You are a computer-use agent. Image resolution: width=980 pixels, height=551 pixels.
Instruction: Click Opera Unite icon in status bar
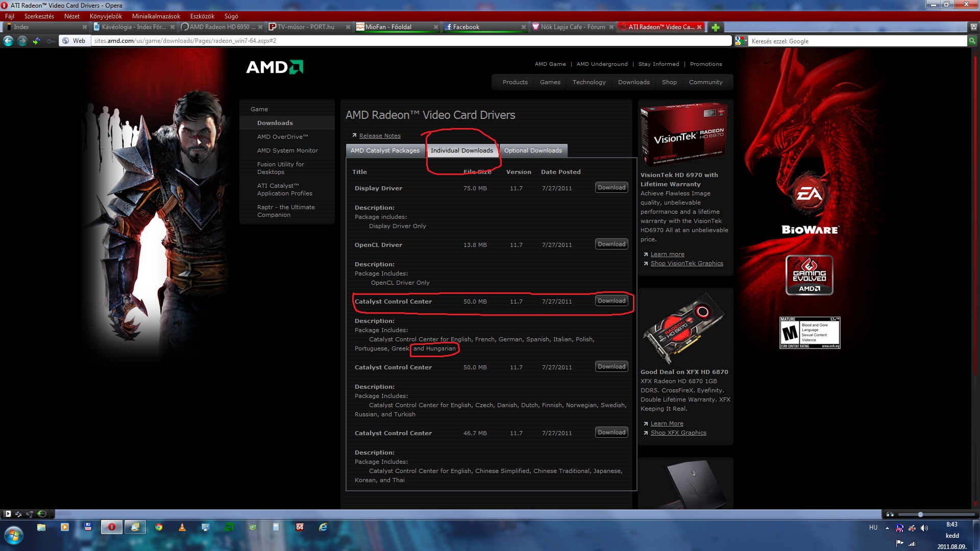30,514
